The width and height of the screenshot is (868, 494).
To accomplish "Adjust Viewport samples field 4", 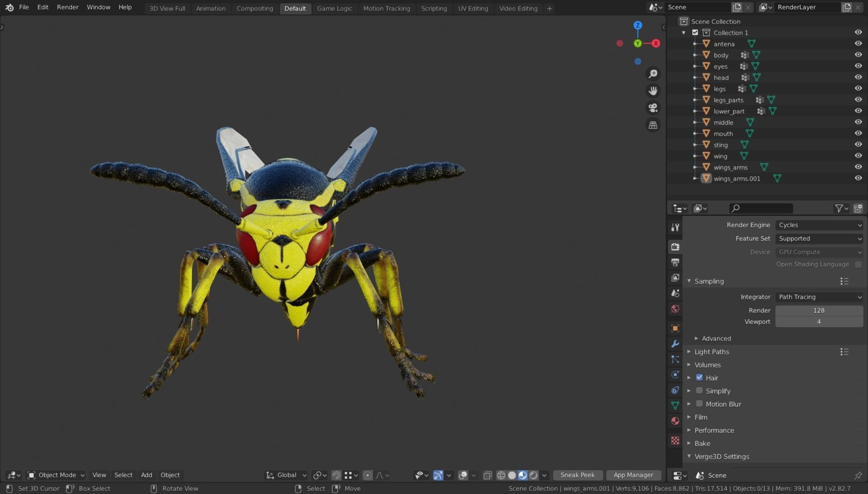I will [819, 322].
